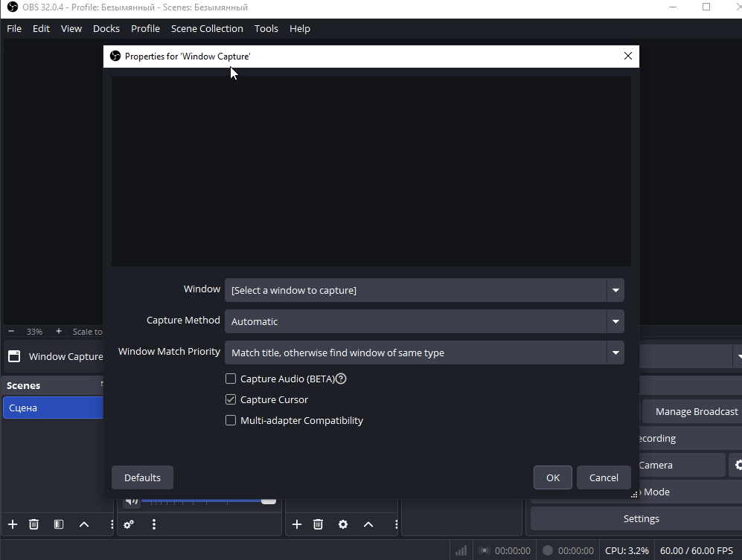Enable Multi-adapter Compatibility checkbox
742x560 pixels.
tap(231, 420)
